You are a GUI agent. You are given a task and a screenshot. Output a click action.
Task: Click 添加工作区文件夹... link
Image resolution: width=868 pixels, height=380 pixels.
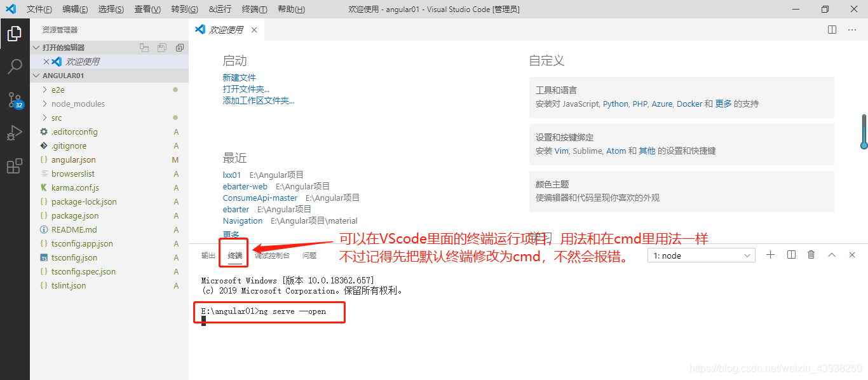point(259,100)
